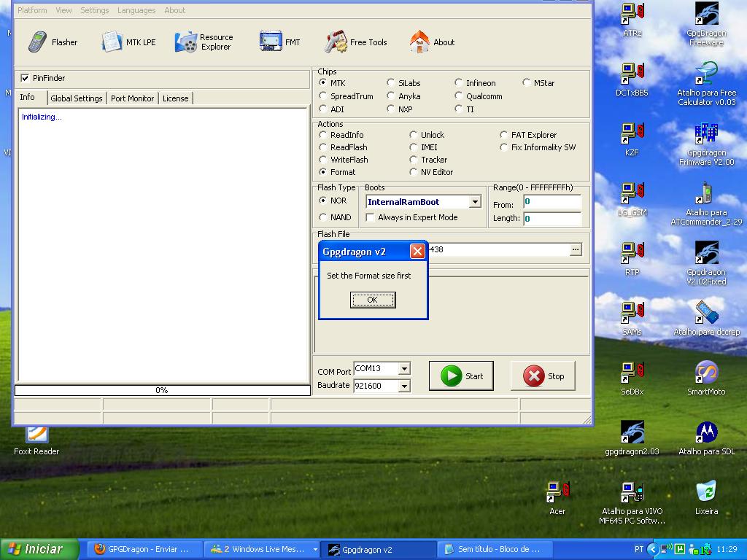Click the Start button
Image resolution: width=747 pixels, height=560 pixels.
point(461,376)
